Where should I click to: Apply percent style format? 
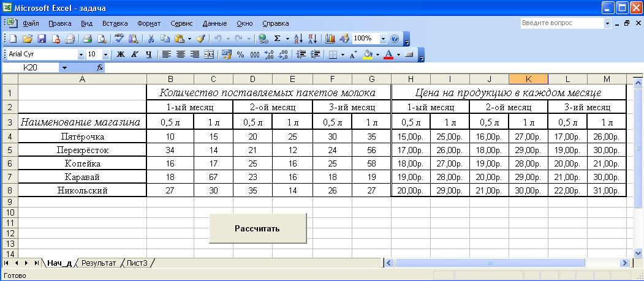click(x=240, y=54)
